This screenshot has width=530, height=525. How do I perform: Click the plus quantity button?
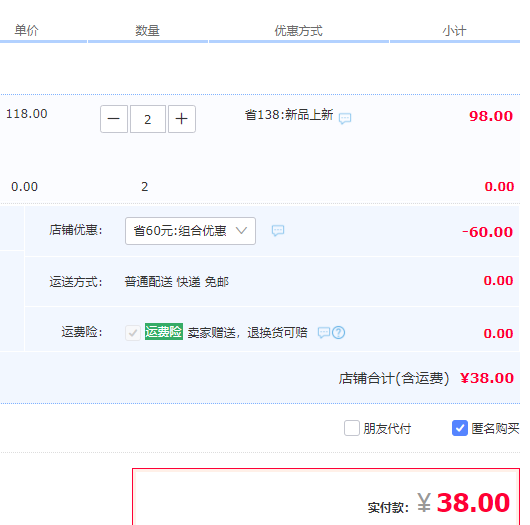click(x=182, y=119)
